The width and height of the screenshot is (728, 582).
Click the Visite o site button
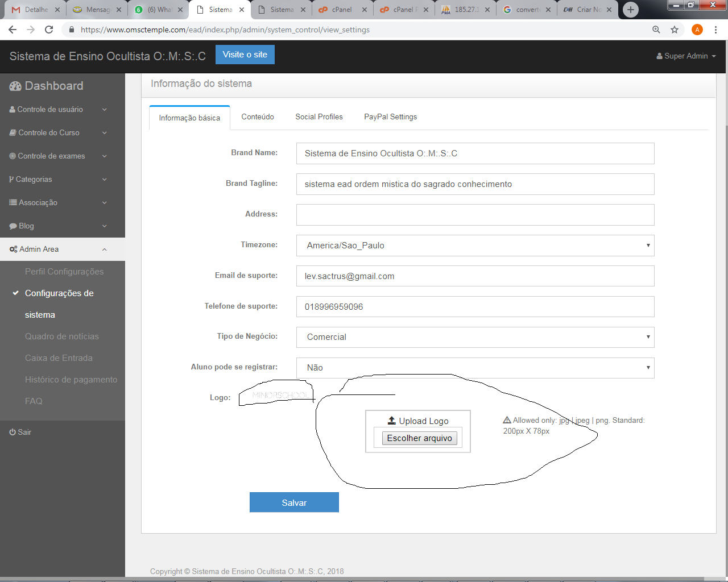point(245,55)
